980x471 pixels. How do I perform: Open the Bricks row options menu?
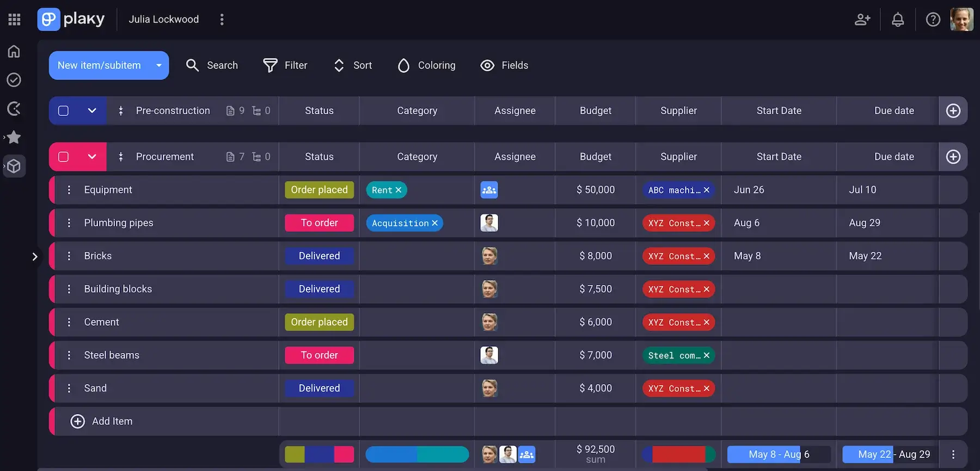tap(69, 256)
